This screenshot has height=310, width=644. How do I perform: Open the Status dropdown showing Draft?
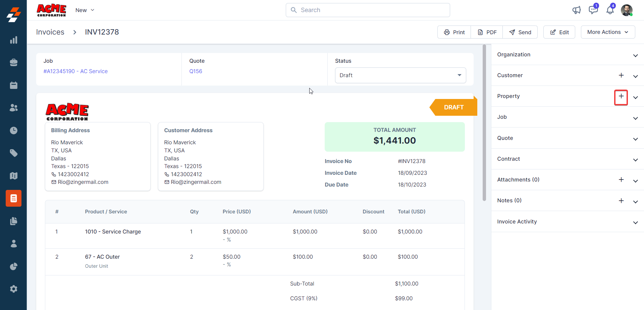pos(400,75)
